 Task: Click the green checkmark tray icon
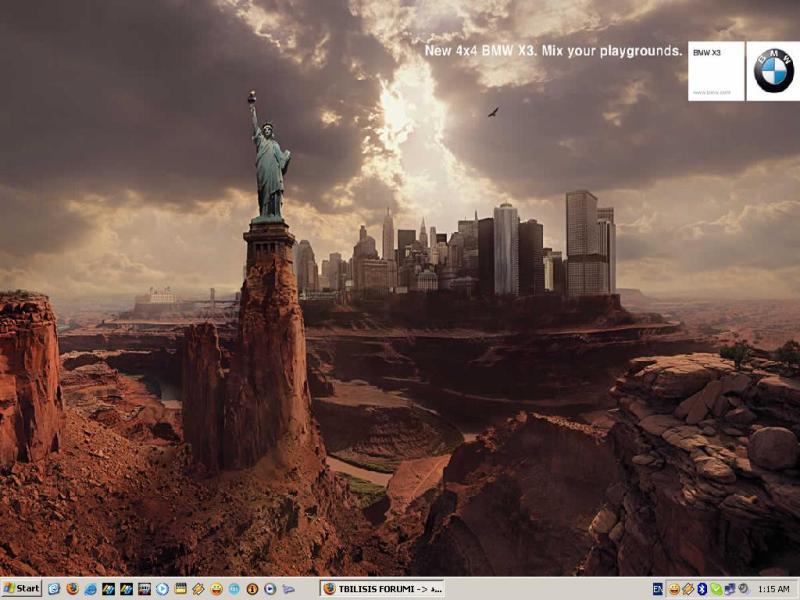[x=716, y=589]
